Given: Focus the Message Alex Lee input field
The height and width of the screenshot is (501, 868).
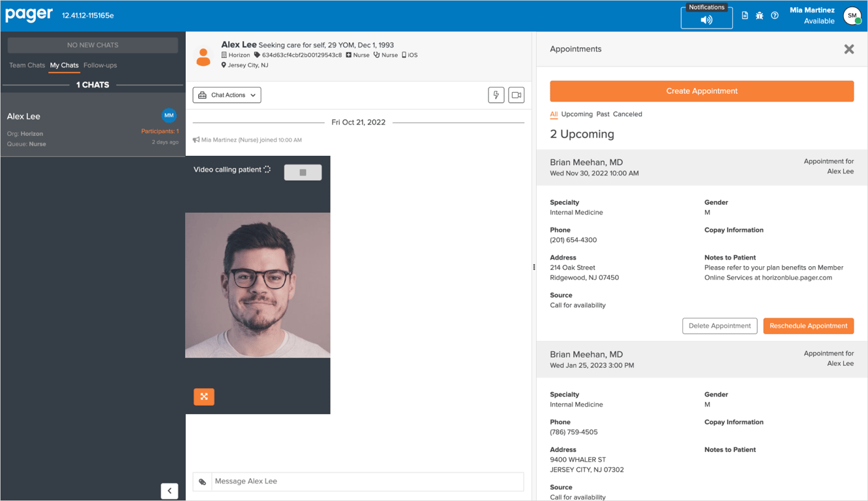Looking at the screenshot, I should point(367,481).
